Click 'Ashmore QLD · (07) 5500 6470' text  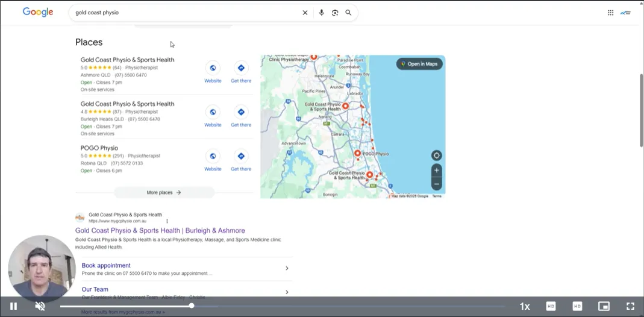click(x=113, y=75)
